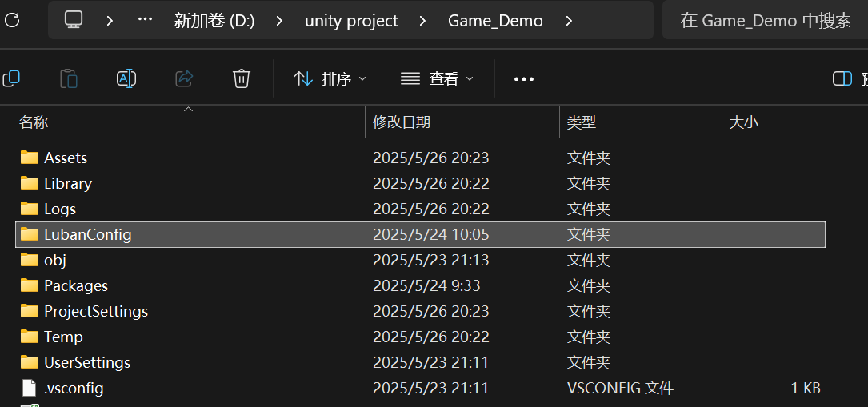Screen dimensions: 868x407
Task: Click the copy icon in toolbar
Action: click(x=11, y=78)
